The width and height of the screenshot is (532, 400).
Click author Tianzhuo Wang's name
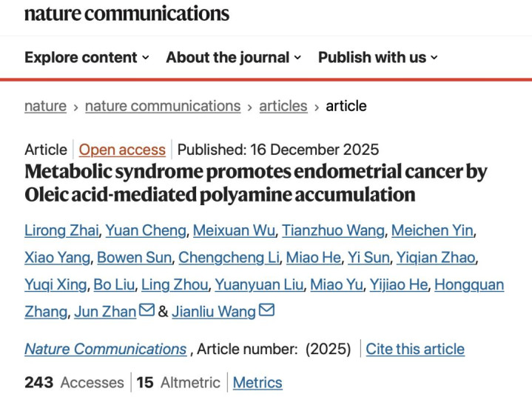tap(332, 230)
